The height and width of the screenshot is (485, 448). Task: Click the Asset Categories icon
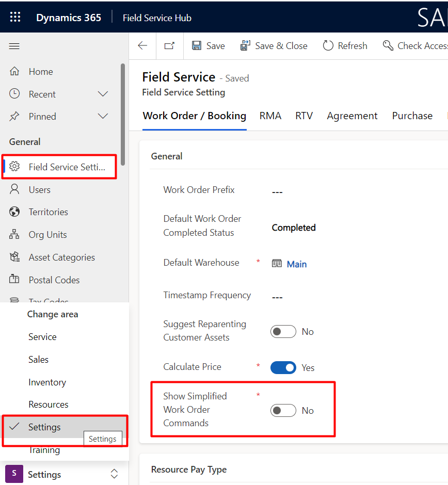(14, 257)
